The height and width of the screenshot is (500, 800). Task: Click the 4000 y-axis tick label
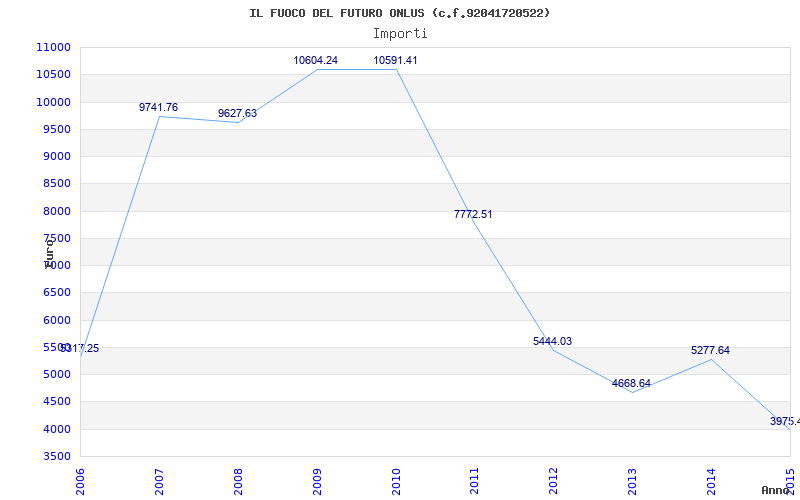pos(56,429)
